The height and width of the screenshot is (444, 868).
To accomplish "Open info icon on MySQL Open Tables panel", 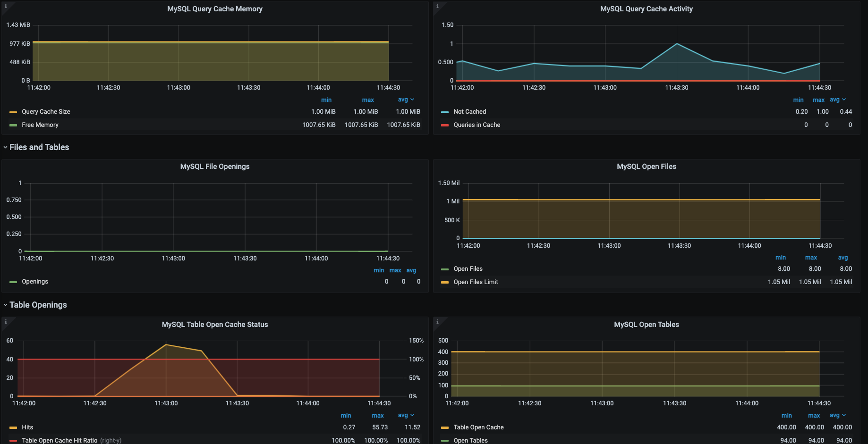I will point(437,322).
